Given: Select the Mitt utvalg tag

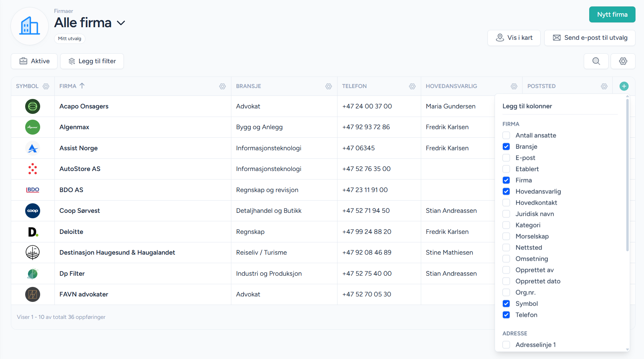Looking at the screenshot, I should coord(69,39).
